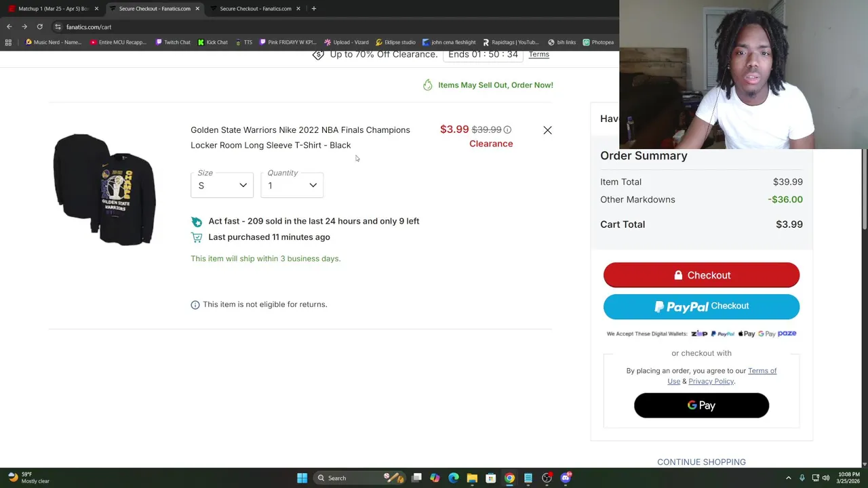Open Kick Chat bookmark
The height and width of the screenshot is (488, 868).
212,42
